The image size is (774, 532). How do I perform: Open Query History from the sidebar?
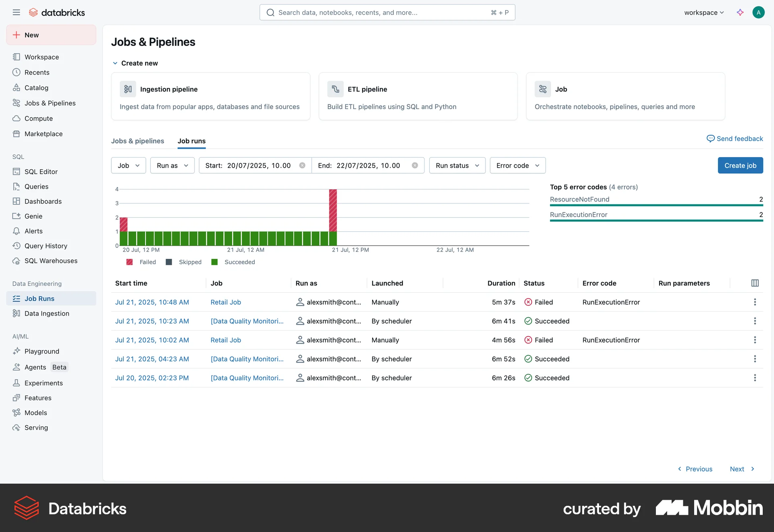17,246
